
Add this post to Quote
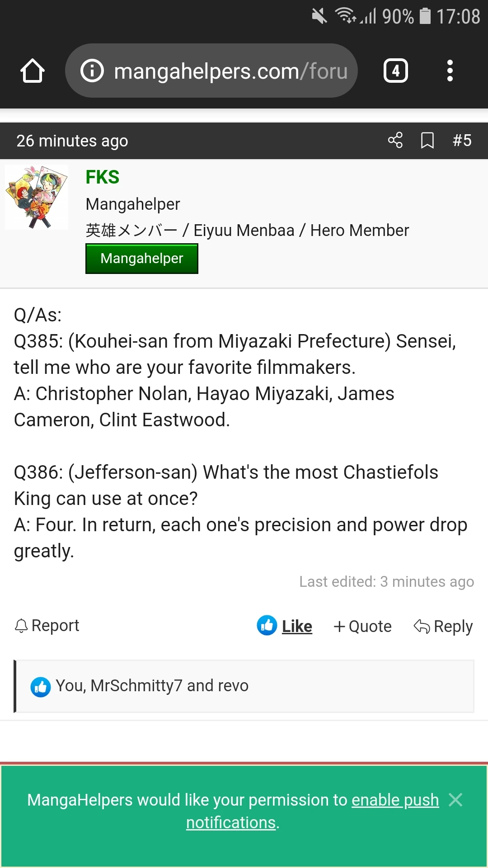point(362,626)
